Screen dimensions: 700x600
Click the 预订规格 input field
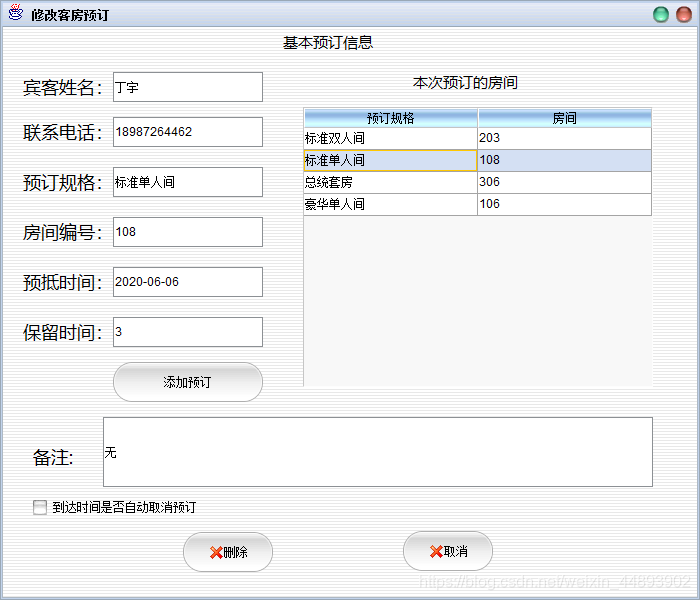(x=188, y=182)
